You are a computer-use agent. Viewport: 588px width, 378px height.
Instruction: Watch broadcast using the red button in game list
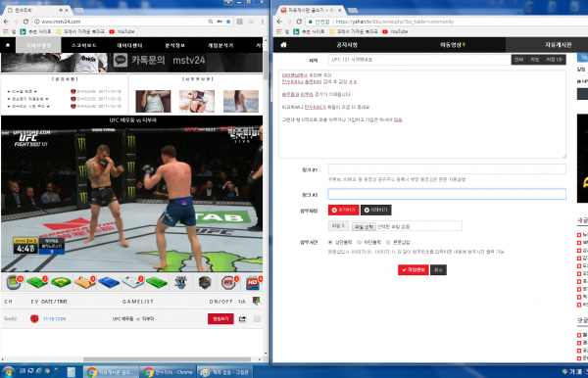(x=220, y=319)
